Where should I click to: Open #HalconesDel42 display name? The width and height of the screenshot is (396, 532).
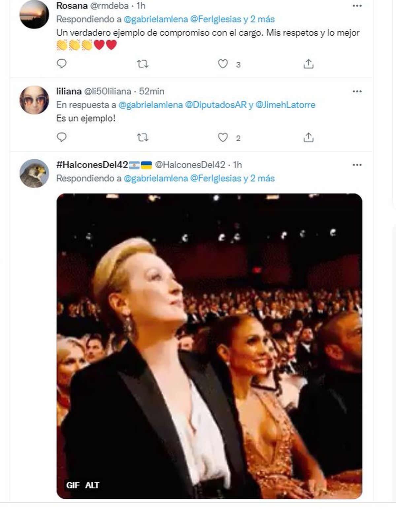[x=92, y=165]
